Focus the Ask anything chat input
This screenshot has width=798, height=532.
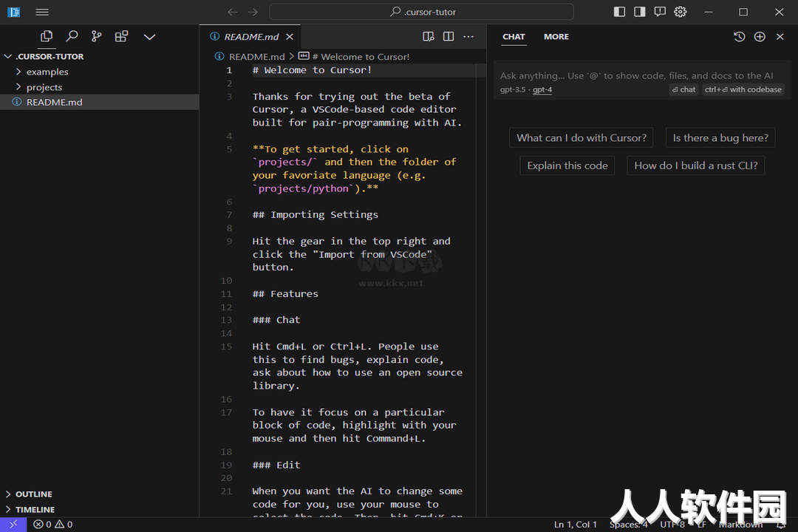coord(636,76)
